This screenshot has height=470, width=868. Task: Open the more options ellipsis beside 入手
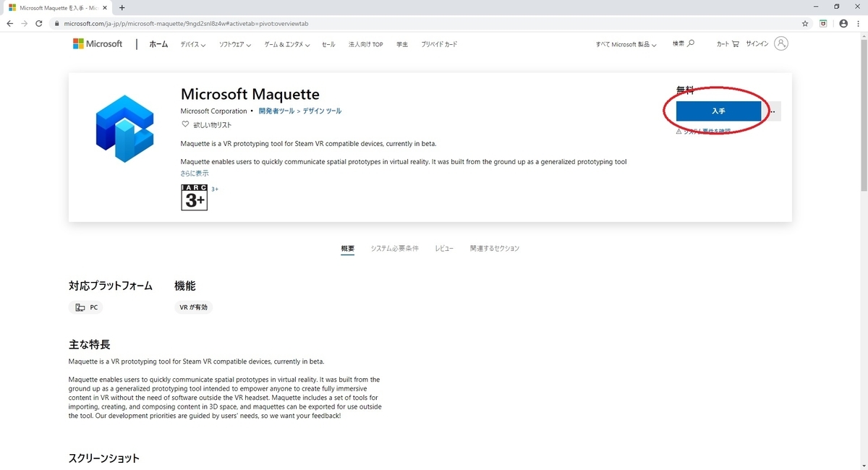[773, 111]
